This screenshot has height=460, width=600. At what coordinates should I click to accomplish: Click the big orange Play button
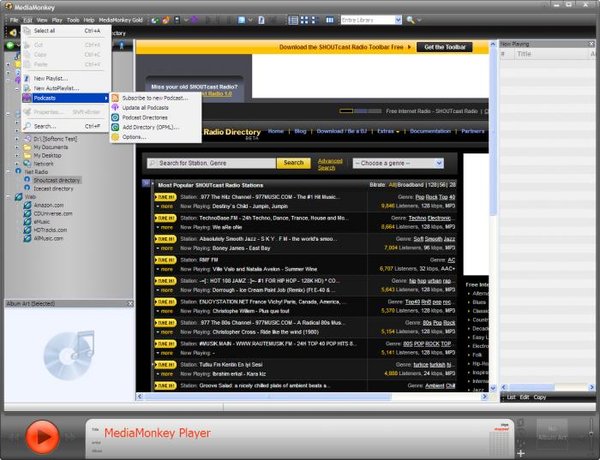click(42, 437)
